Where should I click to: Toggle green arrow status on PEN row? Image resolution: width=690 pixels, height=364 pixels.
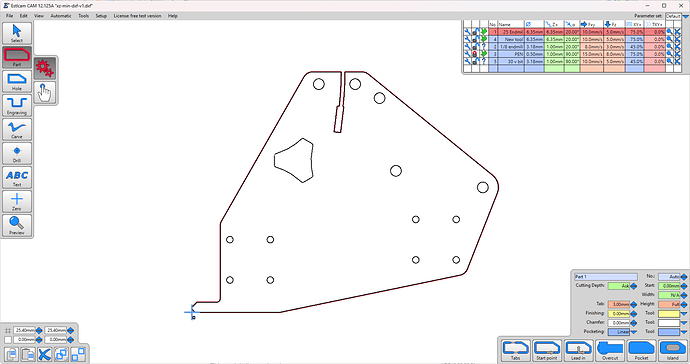tap(484, 54)
